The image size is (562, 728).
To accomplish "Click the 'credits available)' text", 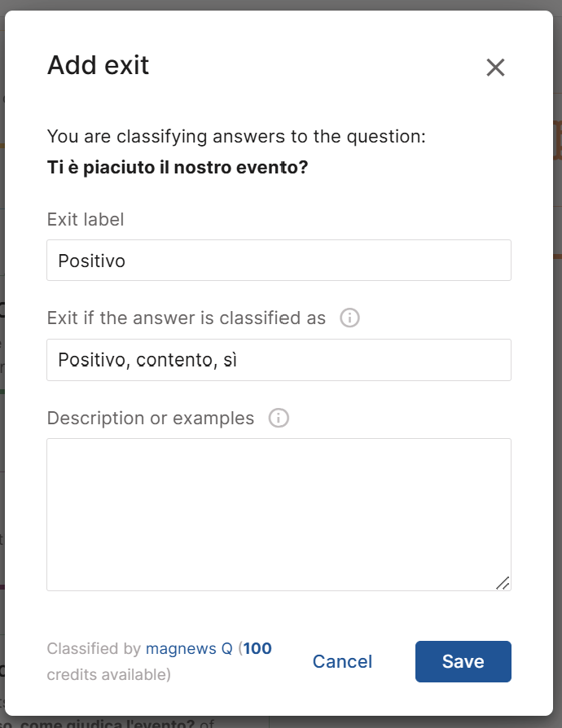I will 108,674.
